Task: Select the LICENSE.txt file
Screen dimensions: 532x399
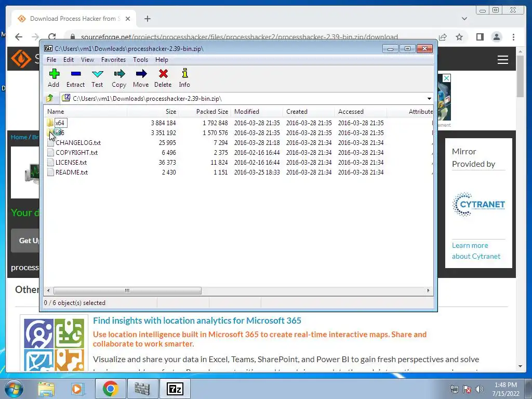Action: click(71, 163)
